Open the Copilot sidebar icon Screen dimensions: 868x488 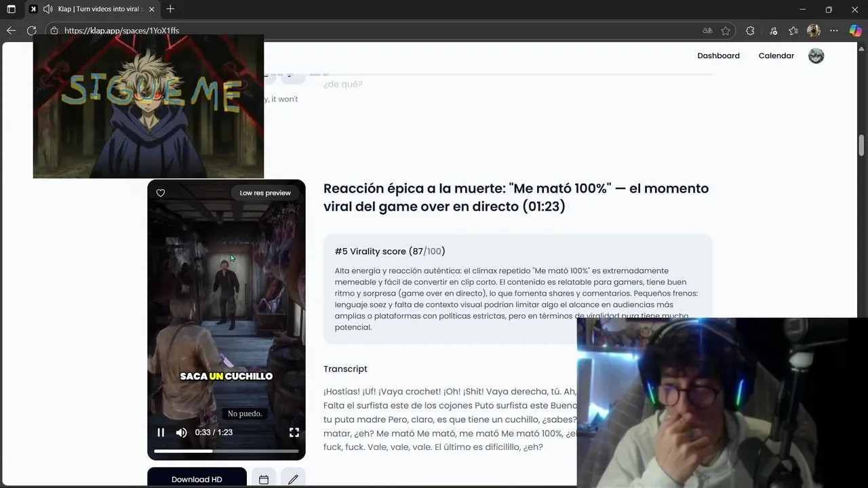click(855, 30)
